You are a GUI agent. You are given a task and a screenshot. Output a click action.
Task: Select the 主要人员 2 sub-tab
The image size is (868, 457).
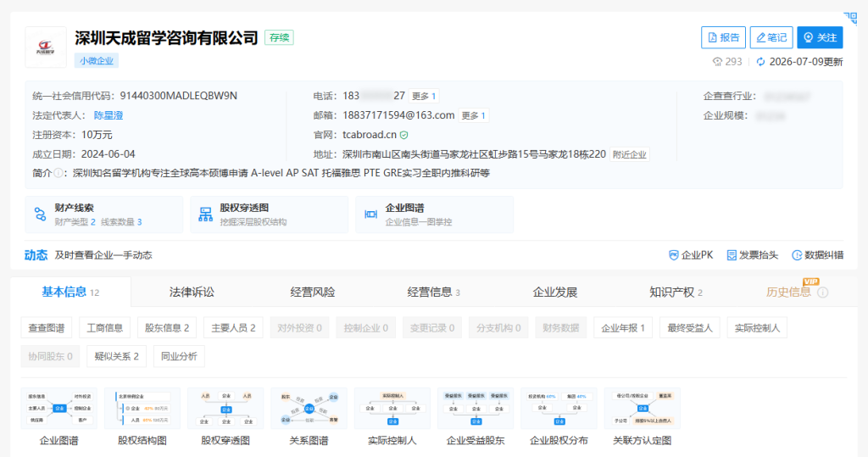(x=233, y=328)
